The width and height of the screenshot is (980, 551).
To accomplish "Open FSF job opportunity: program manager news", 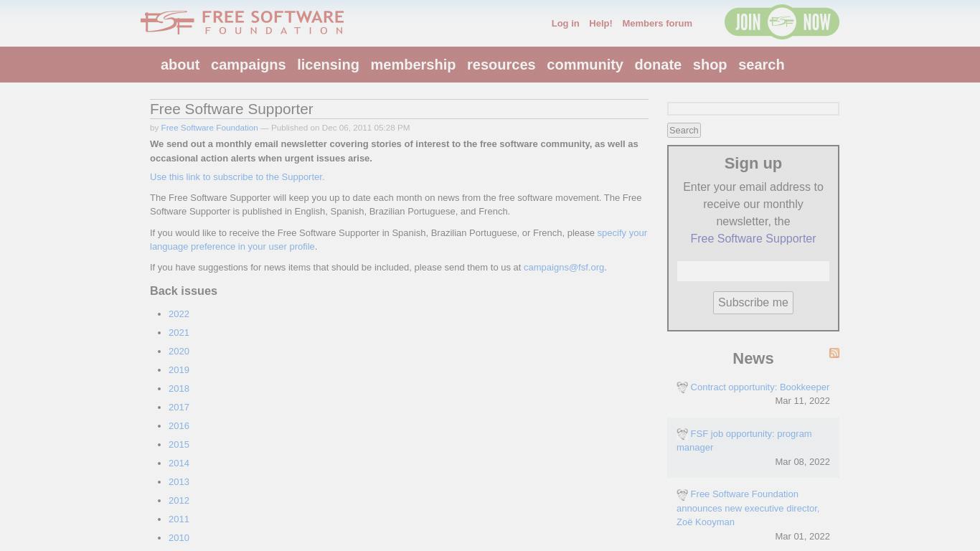I will [x=744, y=441].
